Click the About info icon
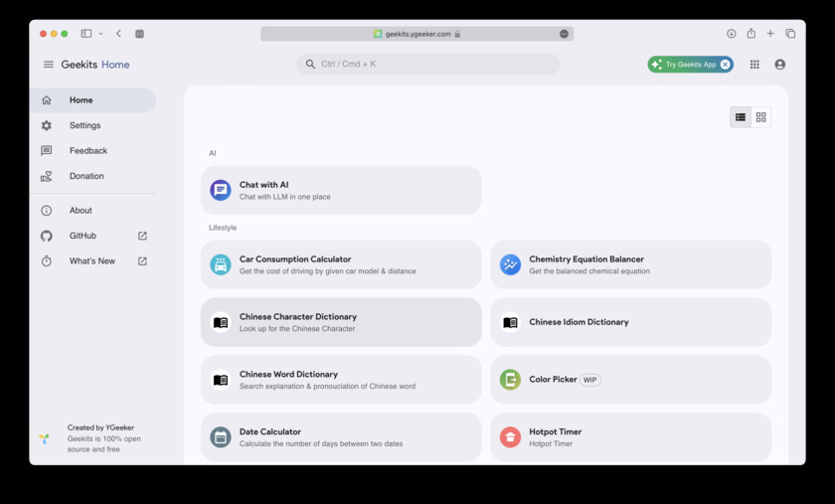 [47, 211]
